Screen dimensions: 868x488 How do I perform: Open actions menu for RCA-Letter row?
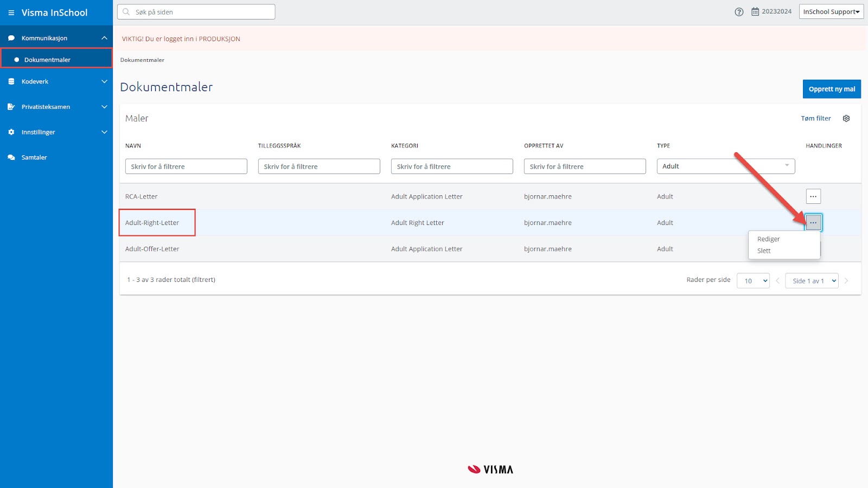[x=813, y=196]
